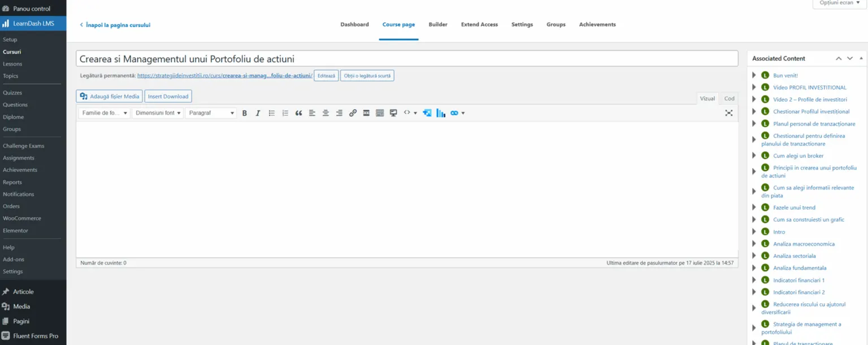868x345 pixels.
Task: Insert a Read More tag
Action: pos(366,113)
